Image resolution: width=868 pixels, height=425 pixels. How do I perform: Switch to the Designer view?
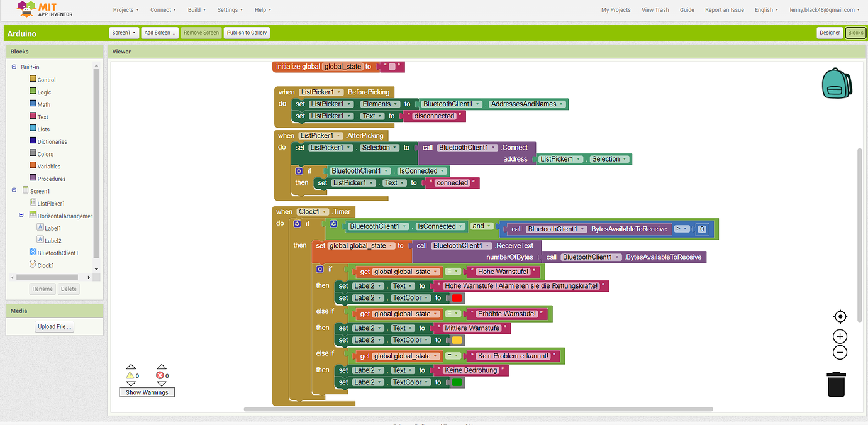tap(829, 33)
